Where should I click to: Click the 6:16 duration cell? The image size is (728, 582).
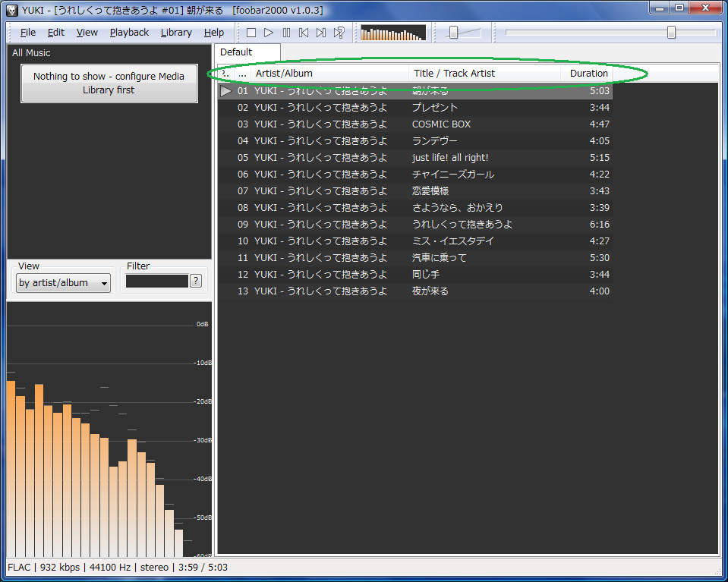[x=600, y=225]
